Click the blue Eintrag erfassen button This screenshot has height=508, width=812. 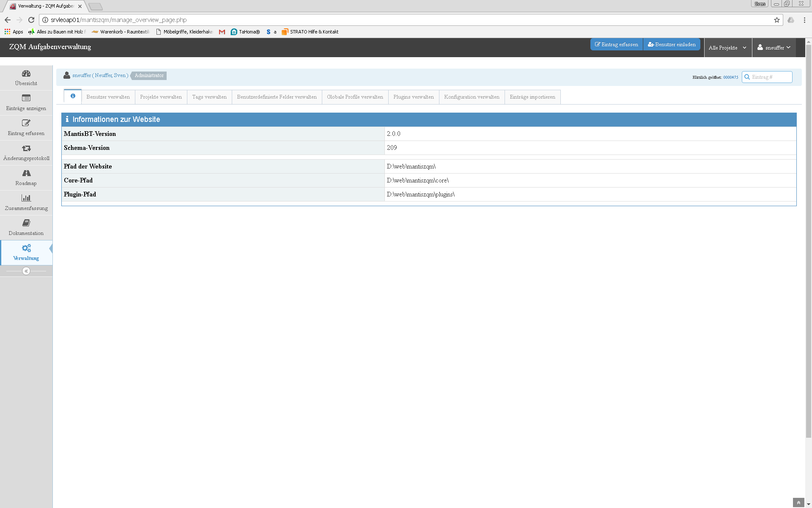pos(616,44)
